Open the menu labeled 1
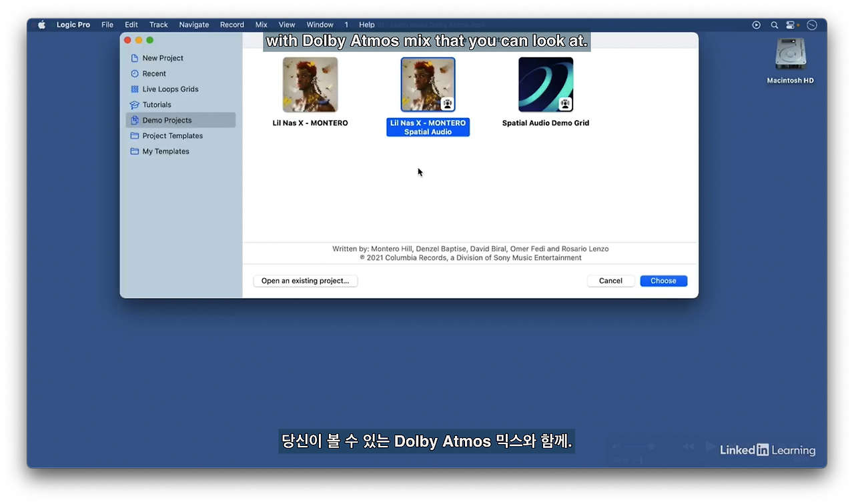Viewport: 854px width, 504px height. pos(346,25)
